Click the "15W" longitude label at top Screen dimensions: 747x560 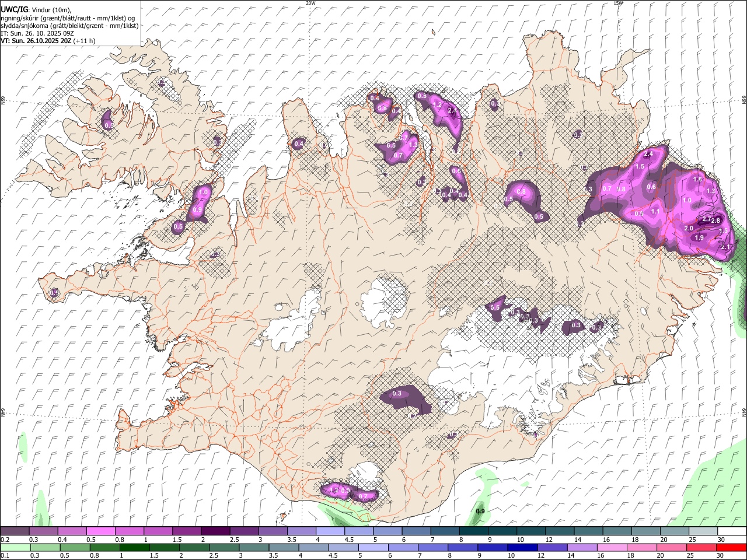[x=618, y=3]
